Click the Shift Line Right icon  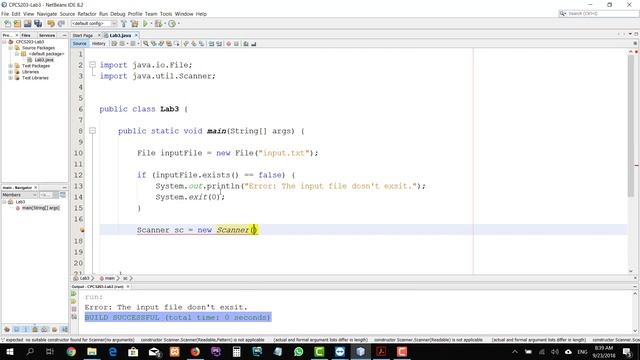click(219, 44)
